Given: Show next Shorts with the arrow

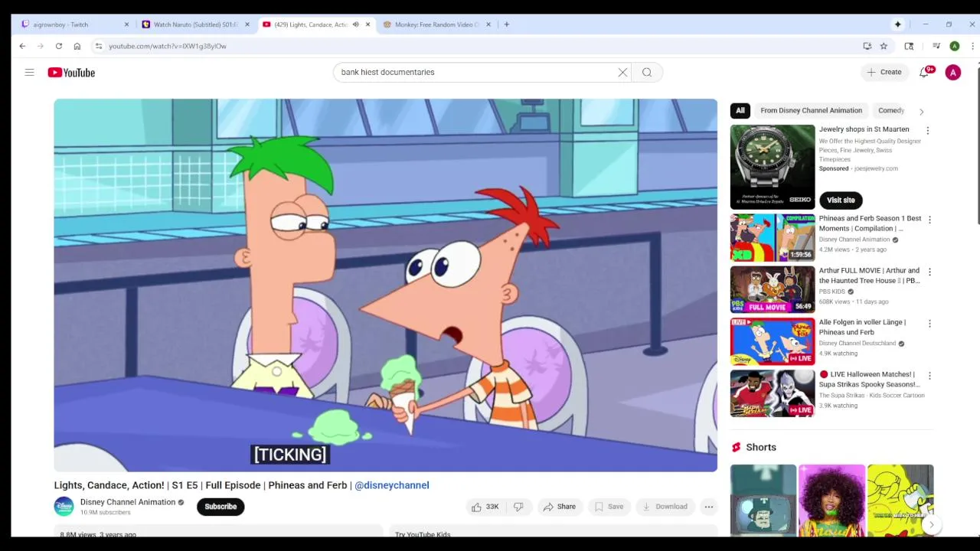Looking at the screenshot, I should [932, 525].
